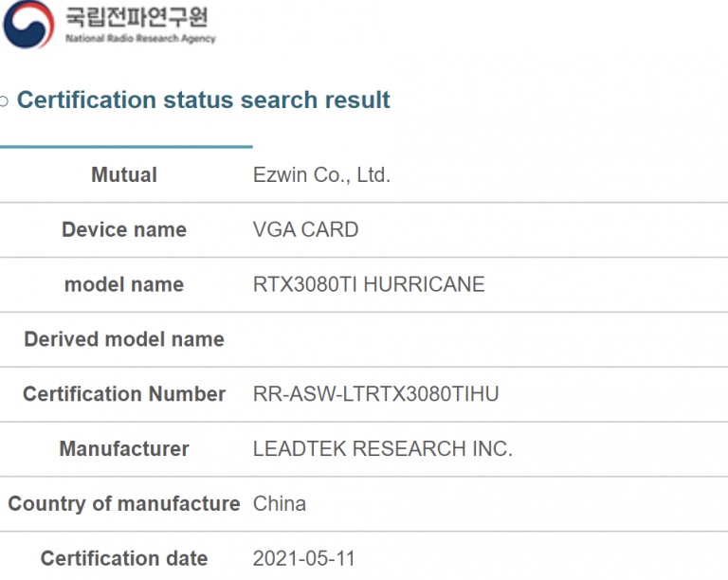Click the 'Derived model name' label
This screenshot has width=728, height=580.
124,339
